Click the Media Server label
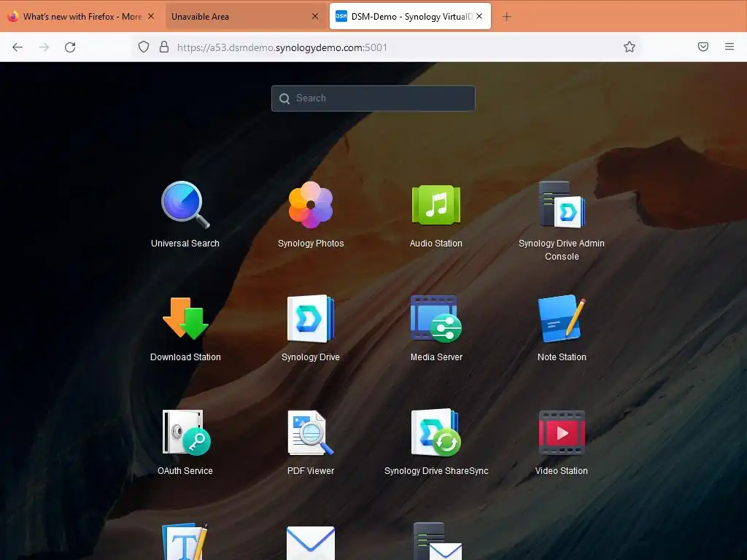The image size is (747, 560). point(436,357)
